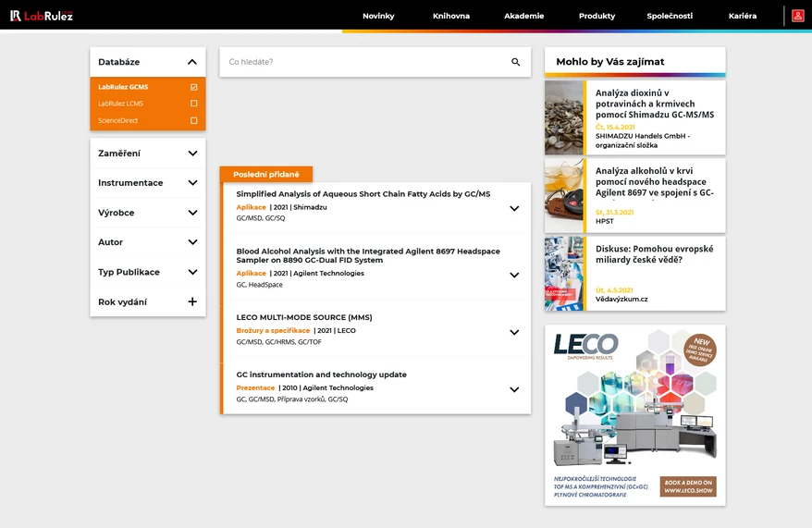Click the 'Co hledáte?' search field

(x=361, y=62)
